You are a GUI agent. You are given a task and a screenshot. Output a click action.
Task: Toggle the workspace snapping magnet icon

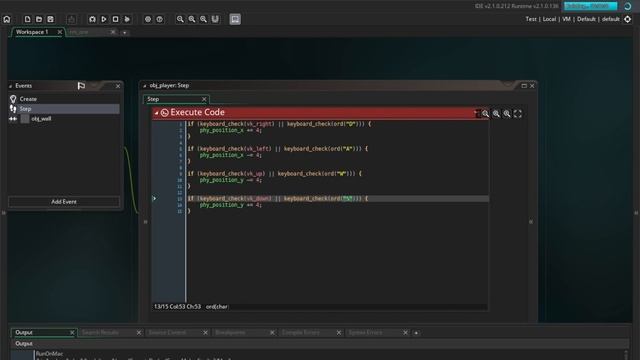click(215, 19)
